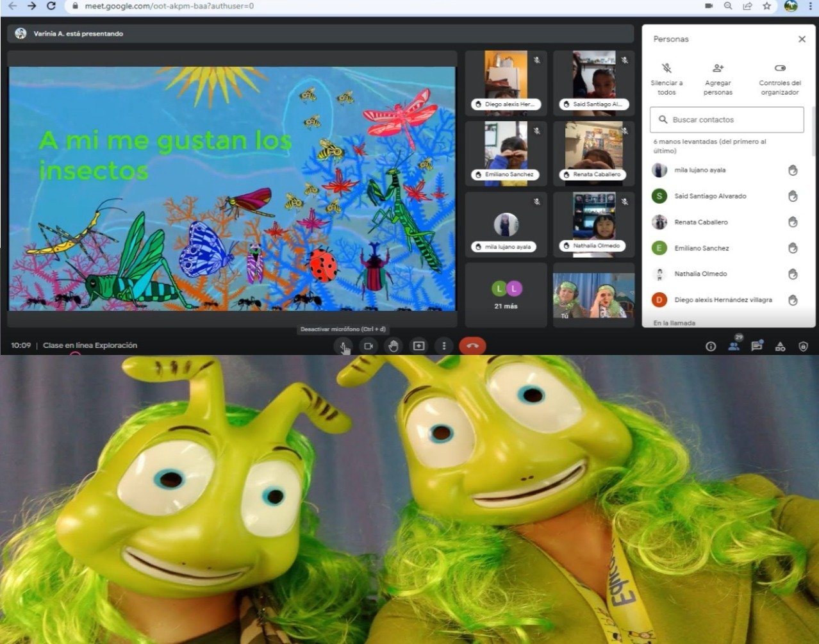Lower raised hand for Renata Caballero
This screenshot has height=644, width=819.
(793, 222)
